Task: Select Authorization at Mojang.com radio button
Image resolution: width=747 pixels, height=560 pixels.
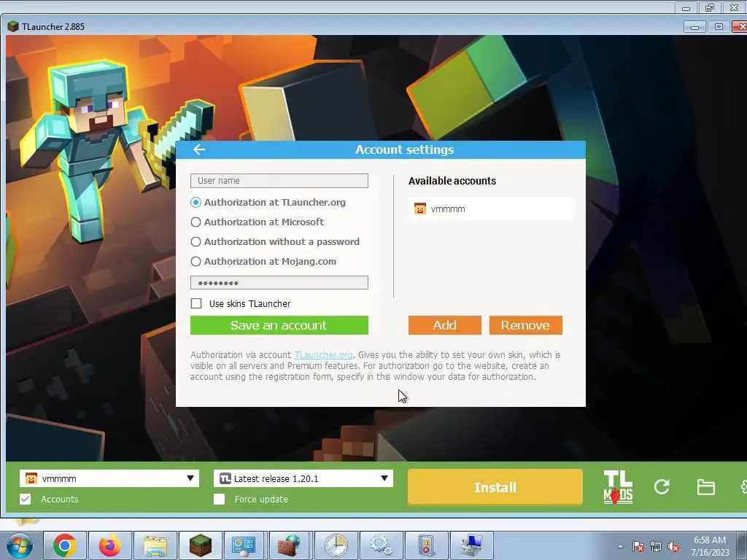Action: [x=196, y=262]
